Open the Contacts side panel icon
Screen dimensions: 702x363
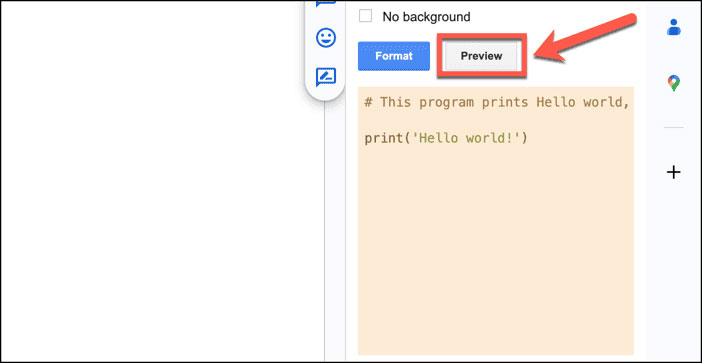point(673,27)
